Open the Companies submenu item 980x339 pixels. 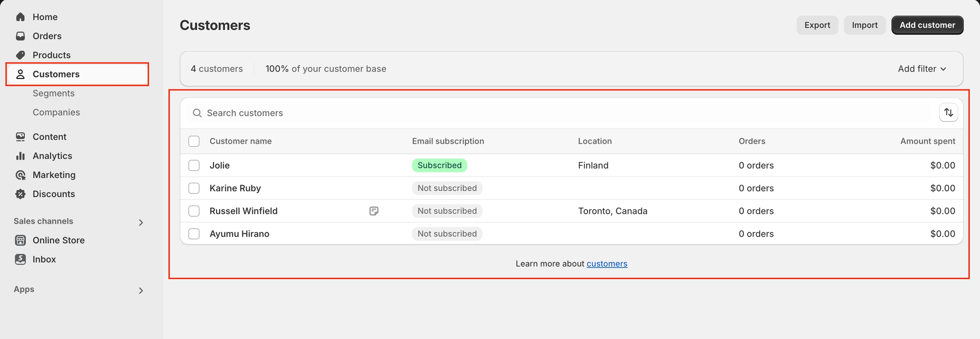pyautogui.click(x=56, y=112)
